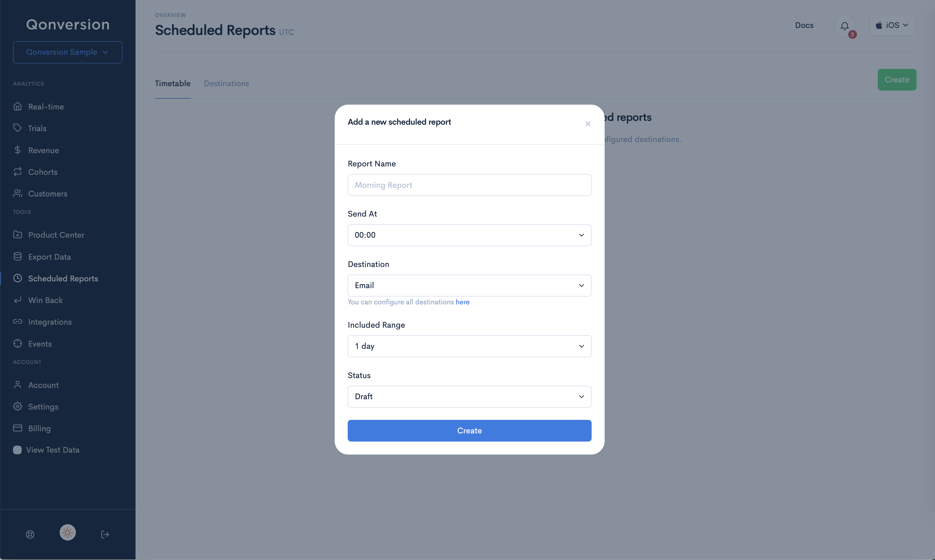
Task: Open the Qonversion Sample project dropdown
Action: tap(67, 52)
